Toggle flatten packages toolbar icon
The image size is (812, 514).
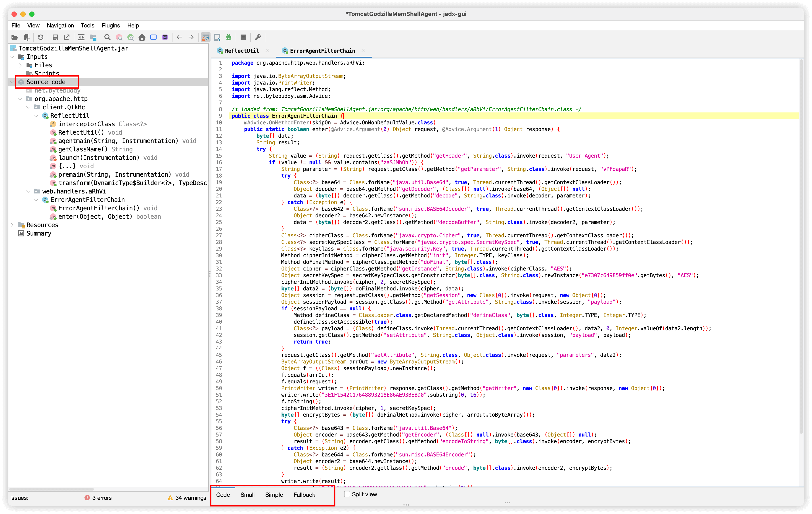(x=93, y=37)
